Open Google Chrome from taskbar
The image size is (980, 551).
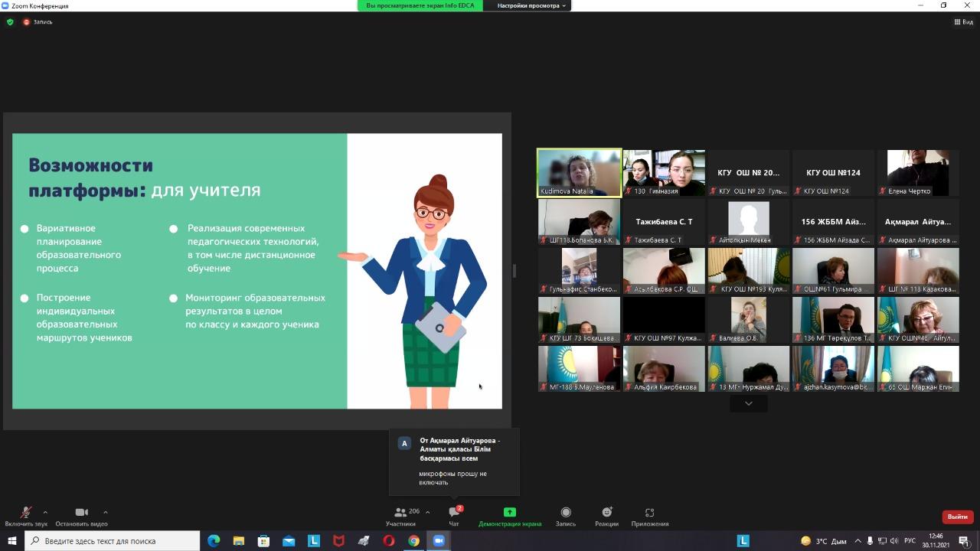tap(413, 541)
